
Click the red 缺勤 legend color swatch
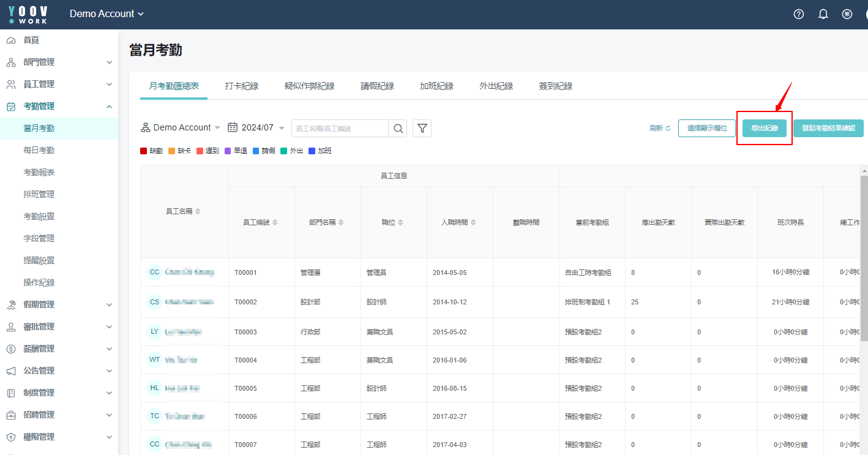[144, 151]
